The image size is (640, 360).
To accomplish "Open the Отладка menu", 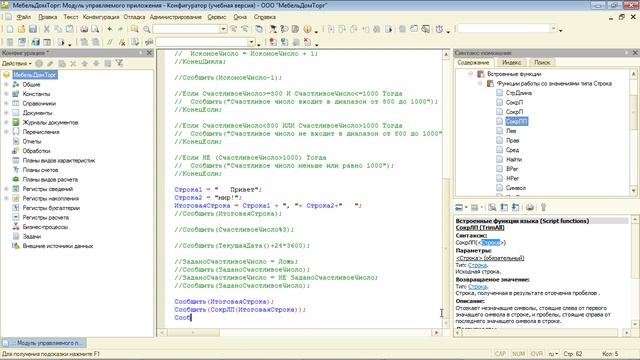I will pos(134,17).
